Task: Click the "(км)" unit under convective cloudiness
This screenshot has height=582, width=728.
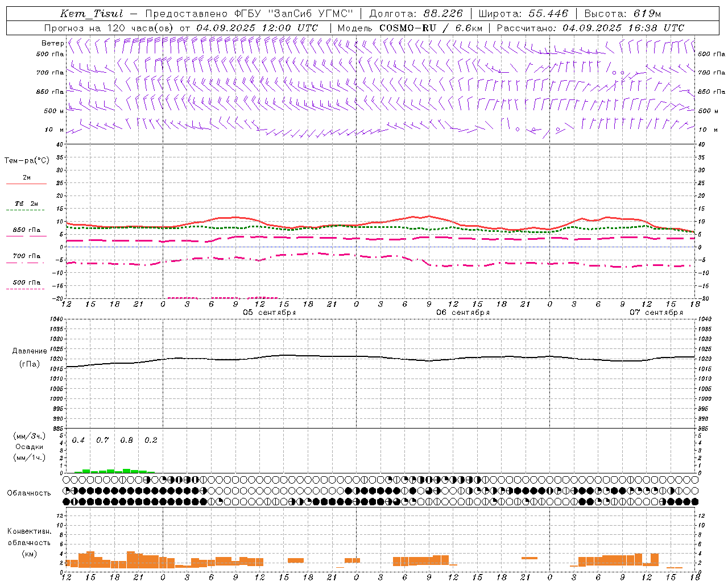Action: [30, 554]
